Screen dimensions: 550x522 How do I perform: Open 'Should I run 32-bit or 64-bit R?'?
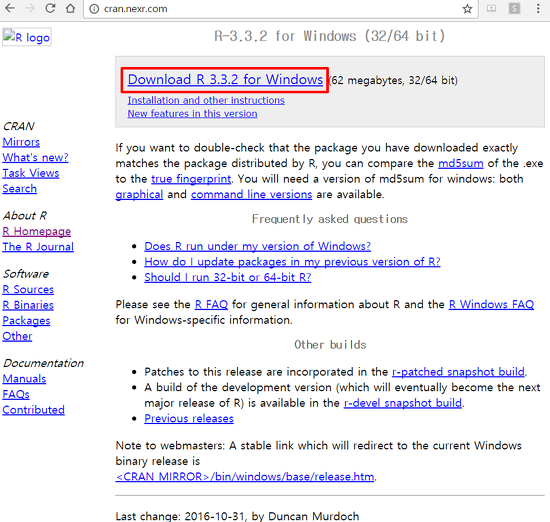coord(228,277)
